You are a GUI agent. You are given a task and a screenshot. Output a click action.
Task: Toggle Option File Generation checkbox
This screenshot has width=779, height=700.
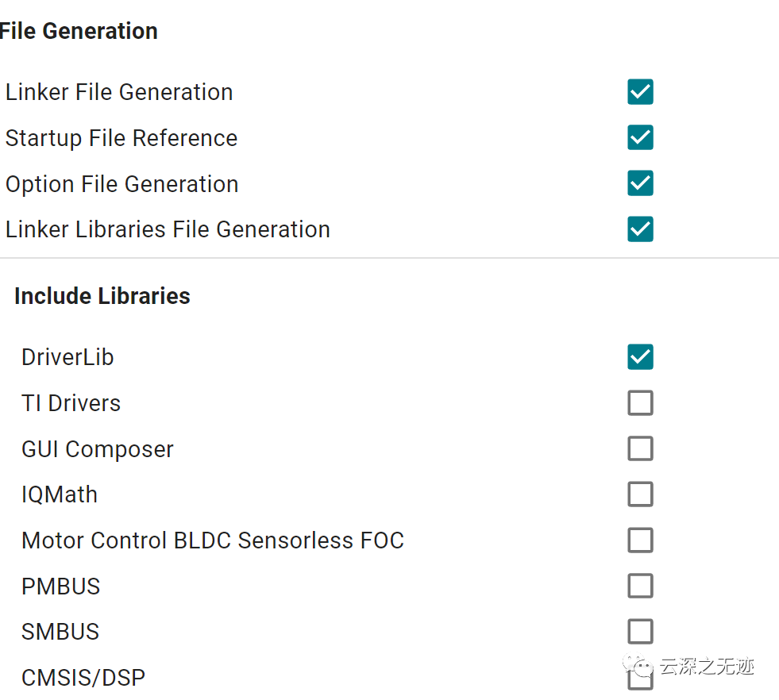[640, 183]
